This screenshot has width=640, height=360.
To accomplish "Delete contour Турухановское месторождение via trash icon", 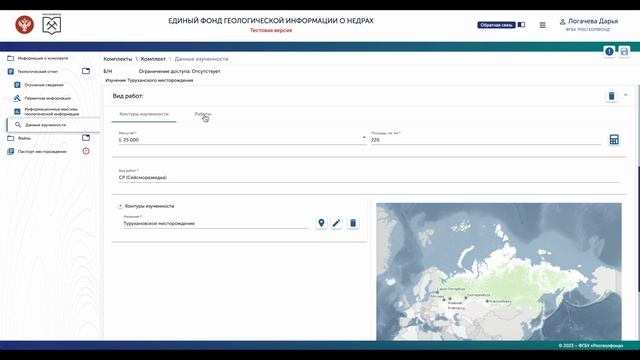I will (x=353, y=223).
